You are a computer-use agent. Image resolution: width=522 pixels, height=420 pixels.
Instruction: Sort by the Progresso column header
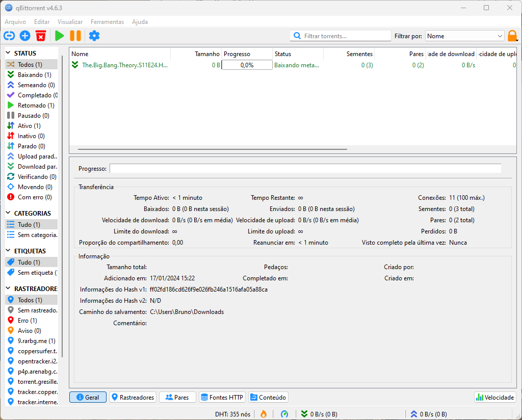pyautogui.click(x=247, y=54)
